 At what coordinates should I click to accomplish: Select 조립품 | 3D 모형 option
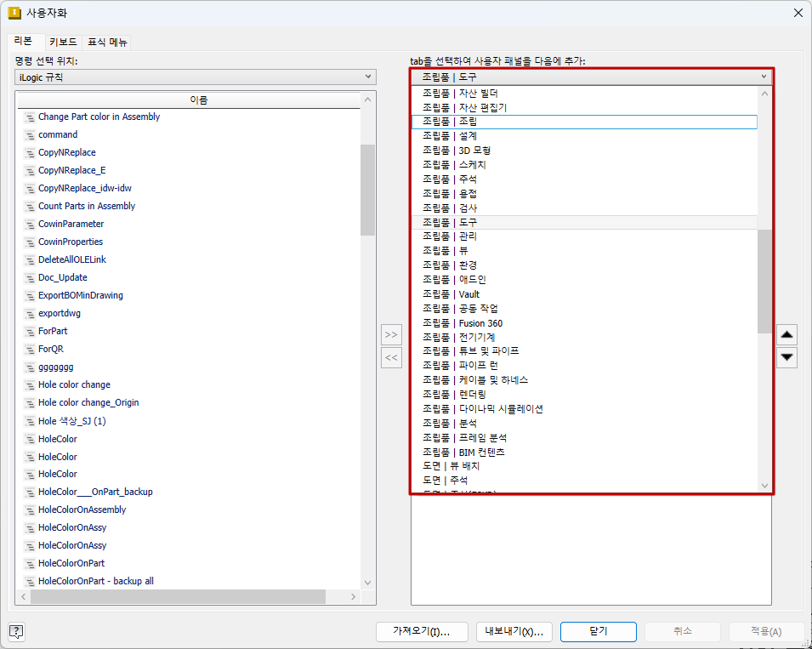coord(584,151)
